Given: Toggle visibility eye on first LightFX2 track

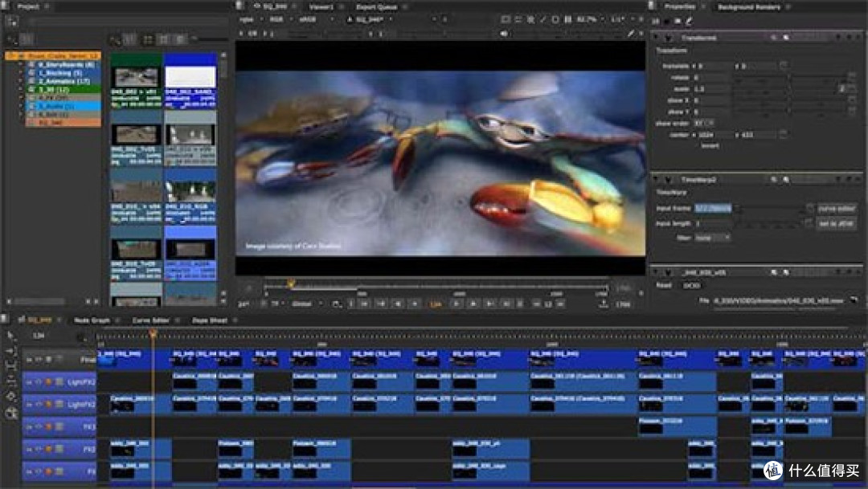Looking at the screenshot, I should pyautogui.click(x=39, y=382).
